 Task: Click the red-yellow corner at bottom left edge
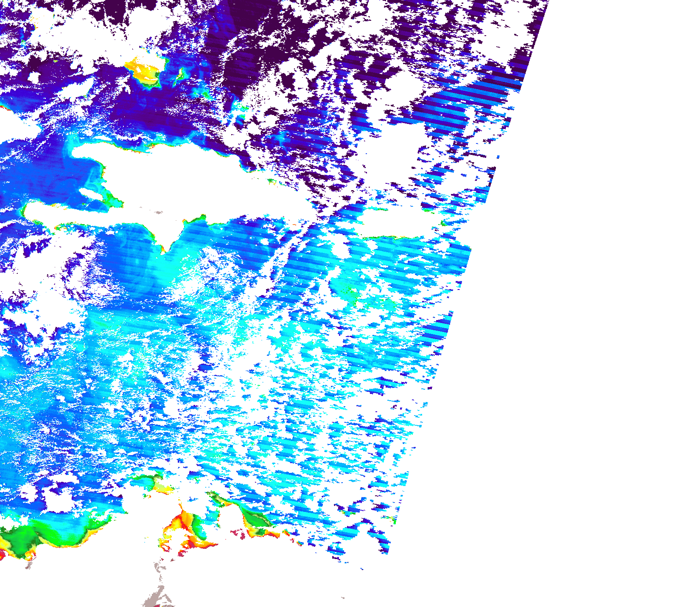[4, 548]
